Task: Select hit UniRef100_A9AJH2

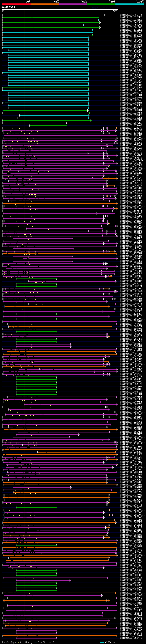Action: pos(131,135)
